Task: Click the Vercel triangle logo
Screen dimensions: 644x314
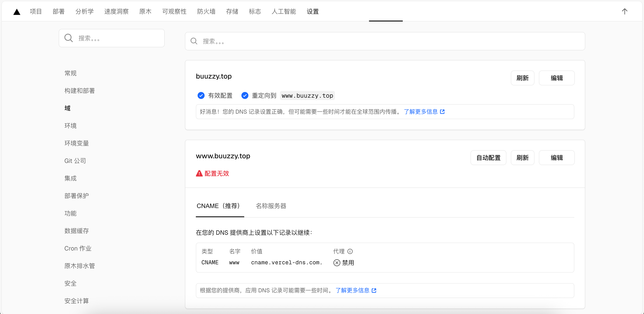Action: tap(17, 12)
